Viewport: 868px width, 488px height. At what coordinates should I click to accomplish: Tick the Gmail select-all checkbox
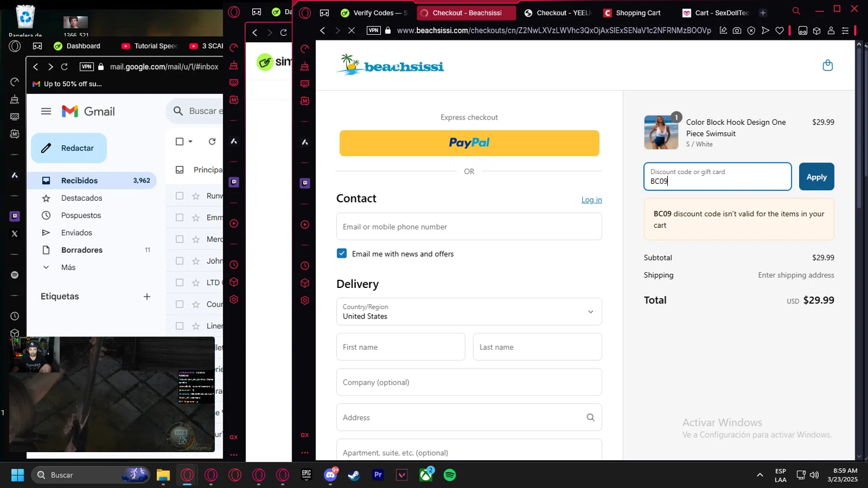click(179, 142)
